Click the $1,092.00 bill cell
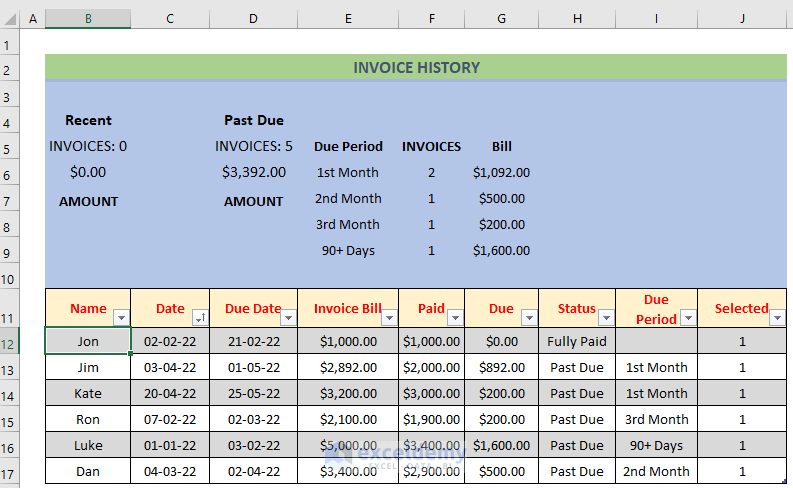 coord(501,172)
